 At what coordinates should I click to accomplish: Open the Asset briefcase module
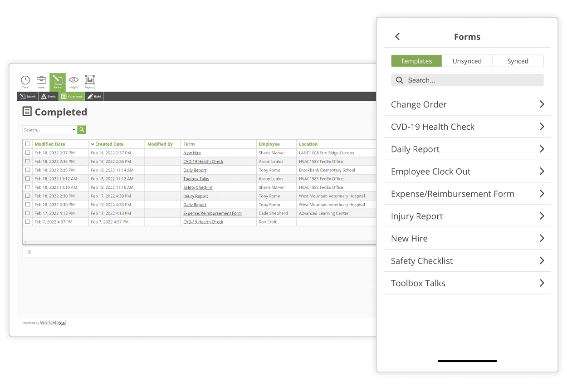pyautogui.click(x=41, y=82)
